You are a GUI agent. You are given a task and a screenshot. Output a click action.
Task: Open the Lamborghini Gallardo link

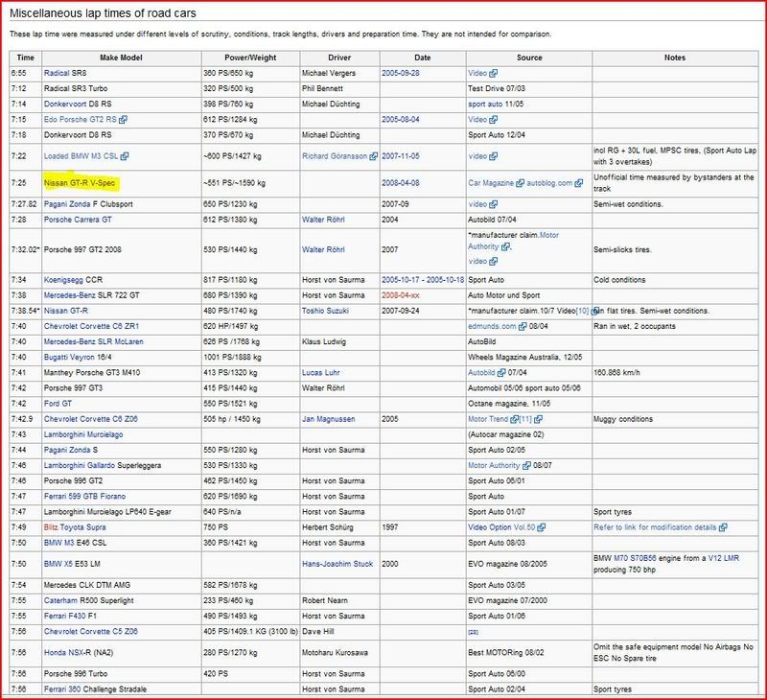[x=80, y=465]
